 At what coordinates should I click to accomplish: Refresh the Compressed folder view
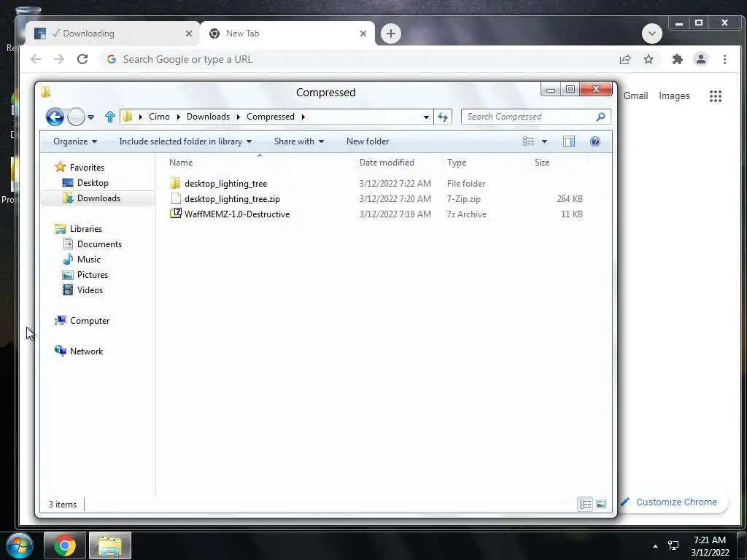(x=443, y=117)
